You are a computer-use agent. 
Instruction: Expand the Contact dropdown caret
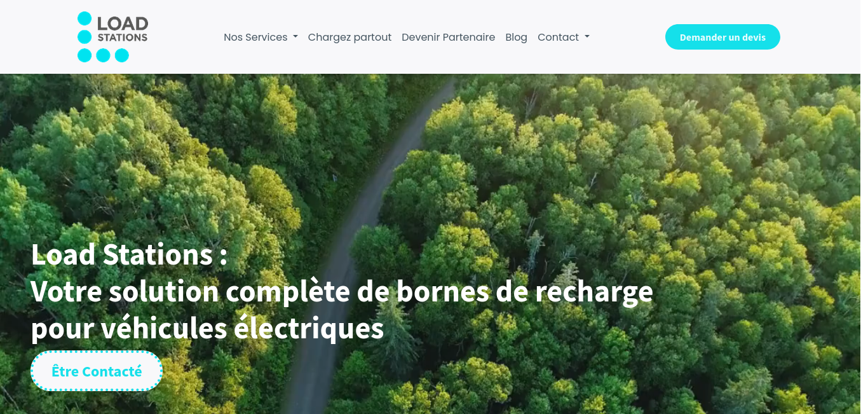coord(587,37)
